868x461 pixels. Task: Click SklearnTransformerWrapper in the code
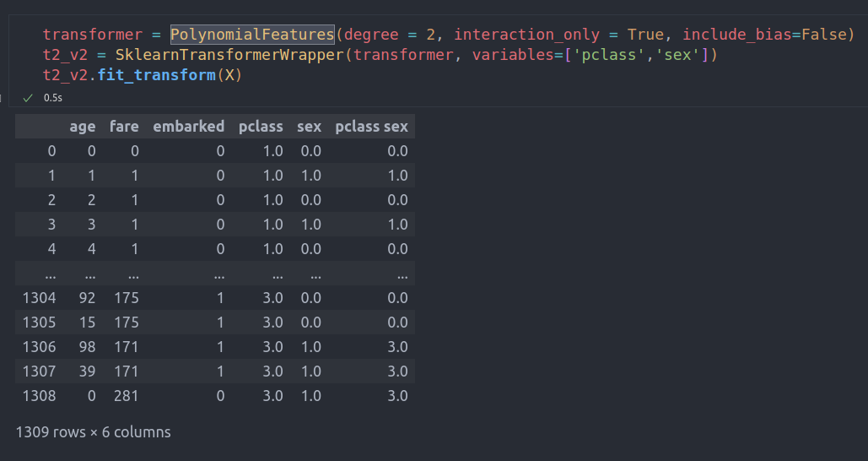[229, 55]
